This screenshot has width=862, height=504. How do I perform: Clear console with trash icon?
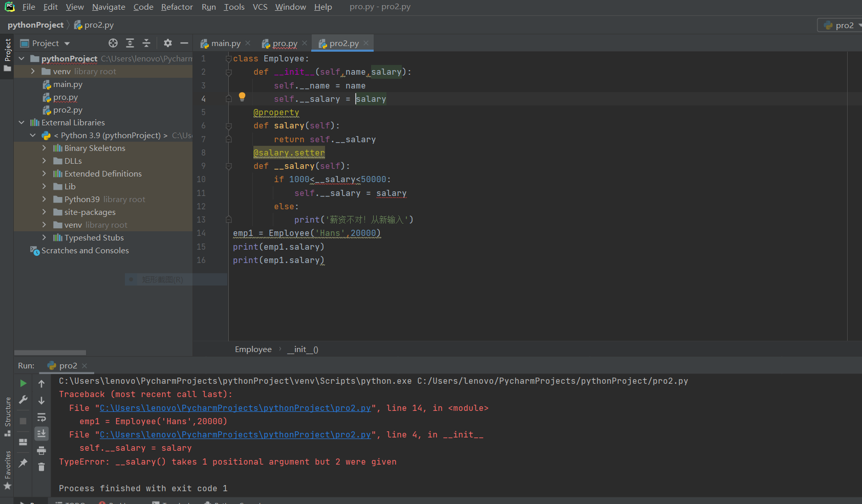point(41,467)
